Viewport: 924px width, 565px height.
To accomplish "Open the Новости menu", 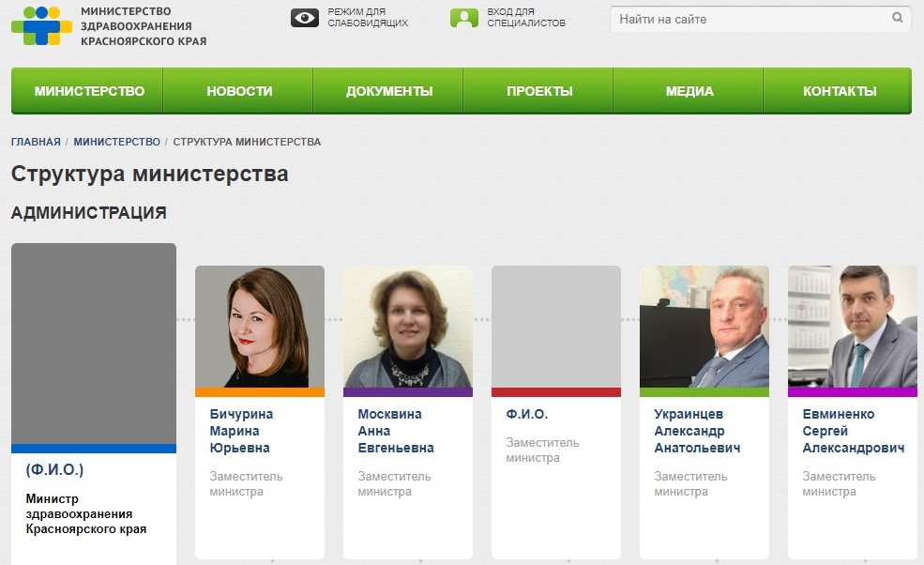I will pos(238,91).
